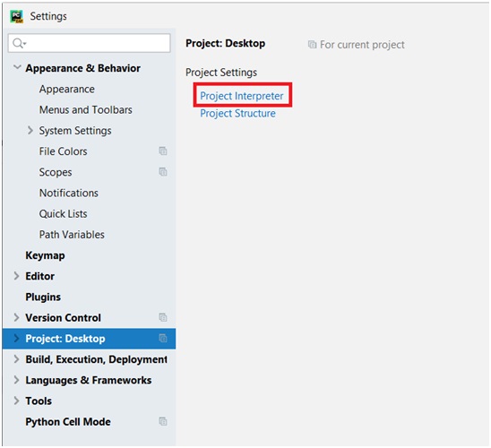The height and width of the screenshot is (448, 491).
Task: Click the search magnifier icon in settings
Action: pos(19,43)
